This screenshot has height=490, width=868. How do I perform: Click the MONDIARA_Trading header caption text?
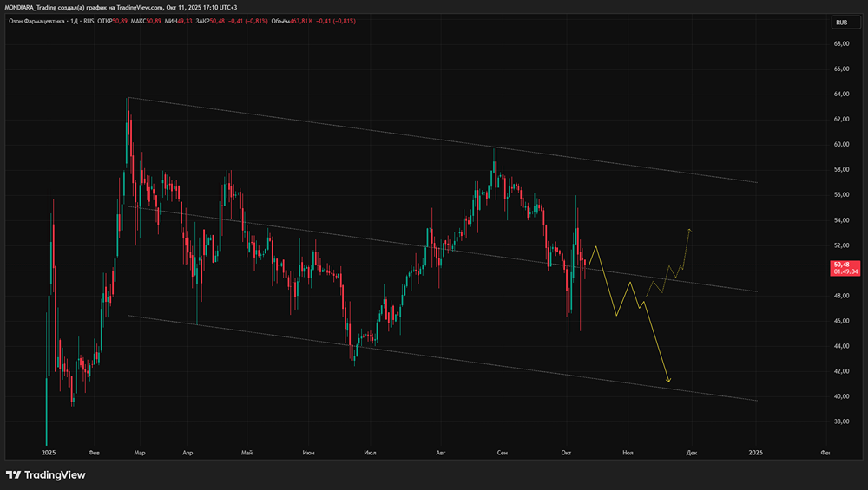122,7
